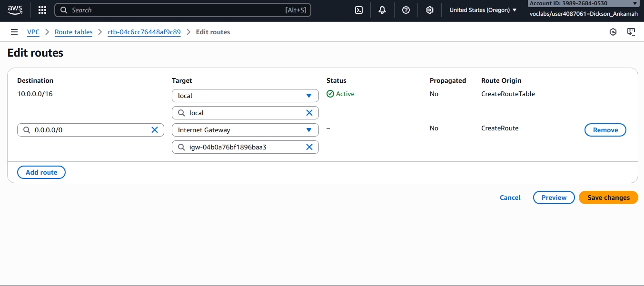Cancel the route edits
The height and width of the screenshot is (286, 644).
coord(510,197)
